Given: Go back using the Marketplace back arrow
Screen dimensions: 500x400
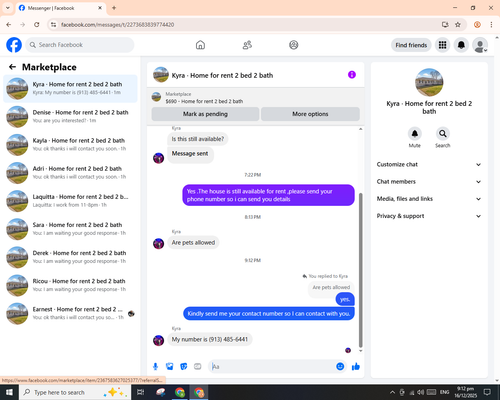Looking at the screenshot, I should (x=12, y=67).
